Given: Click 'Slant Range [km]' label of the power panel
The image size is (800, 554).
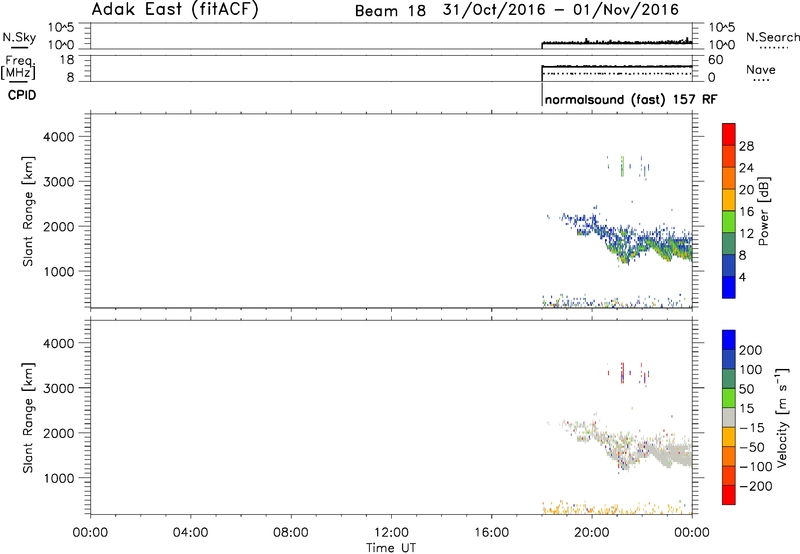Looking at the screenshot, I should [x=28, y=211].
